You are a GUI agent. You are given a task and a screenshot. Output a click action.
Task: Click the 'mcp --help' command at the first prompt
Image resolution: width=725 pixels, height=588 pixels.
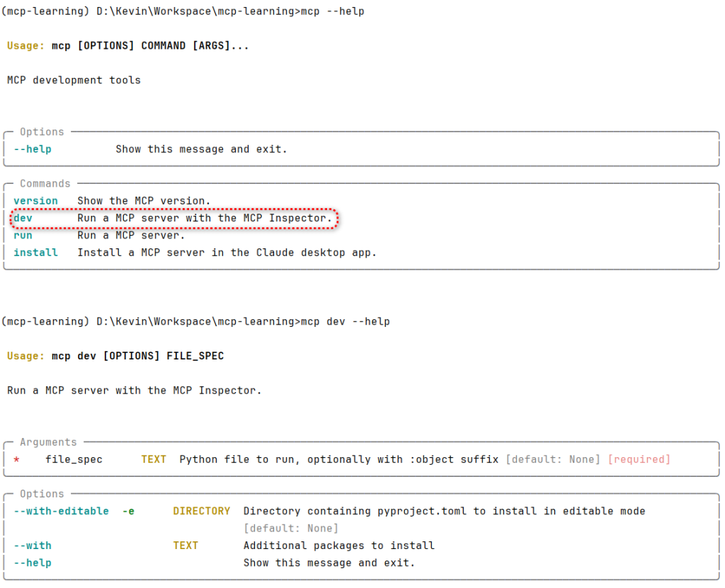tap(333, 11)
